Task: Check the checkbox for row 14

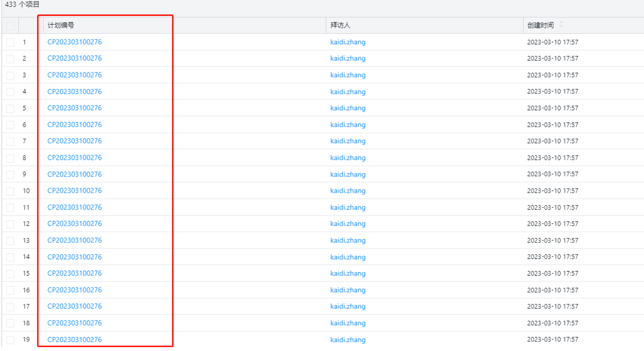Action: coord(11,258)
